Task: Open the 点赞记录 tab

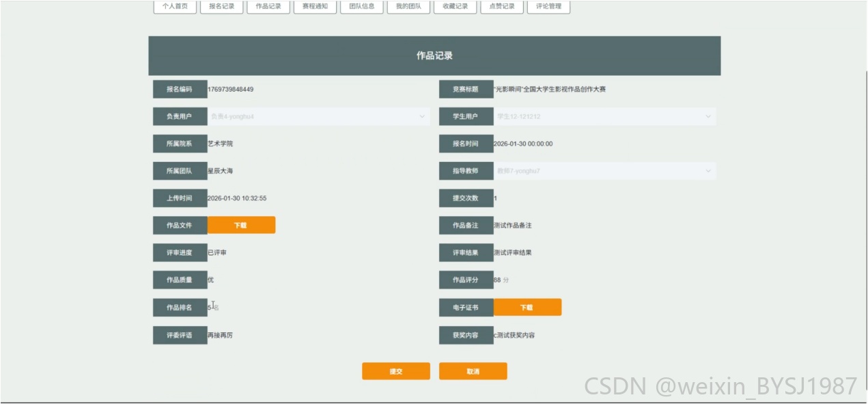Action: [x=502, y=7]
